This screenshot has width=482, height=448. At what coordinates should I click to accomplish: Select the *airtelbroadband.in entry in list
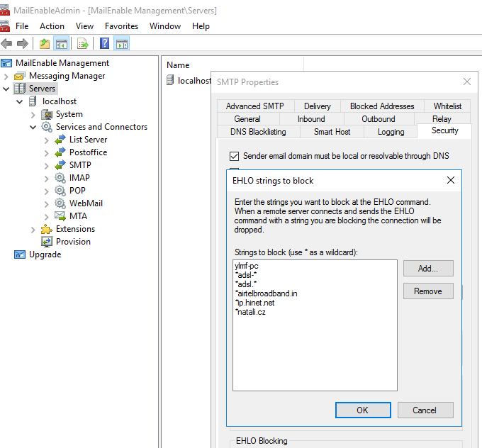[267, 293]
